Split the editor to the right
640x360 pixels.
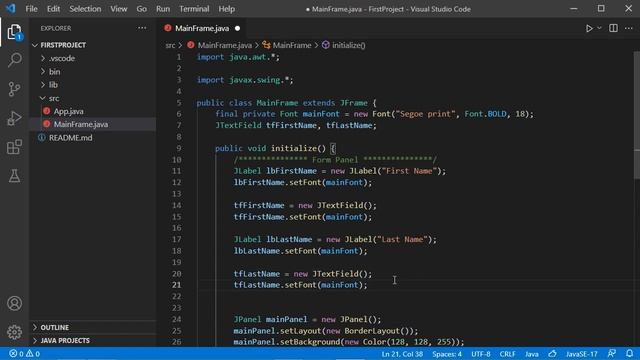click(613, 28)
